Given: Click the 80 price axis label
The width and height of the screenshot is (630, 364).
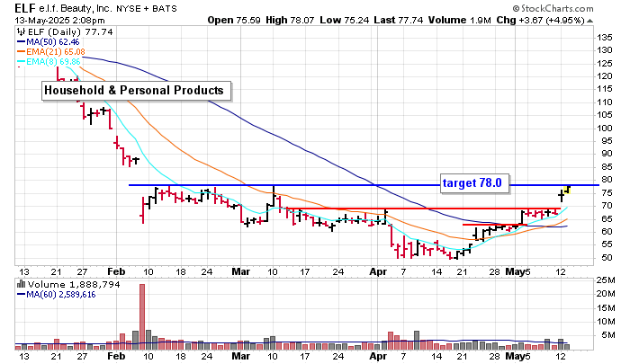Looking at the screenshot, I should (607, 180).
